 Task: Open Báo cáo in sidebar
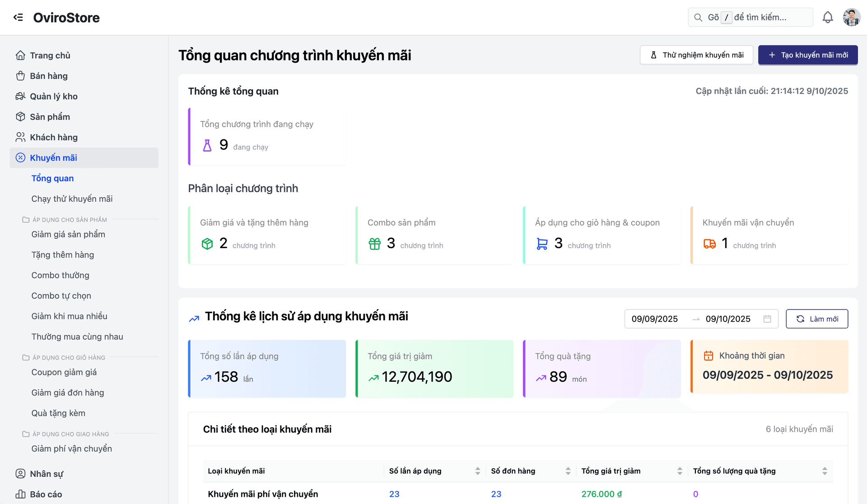coord(46,494)
